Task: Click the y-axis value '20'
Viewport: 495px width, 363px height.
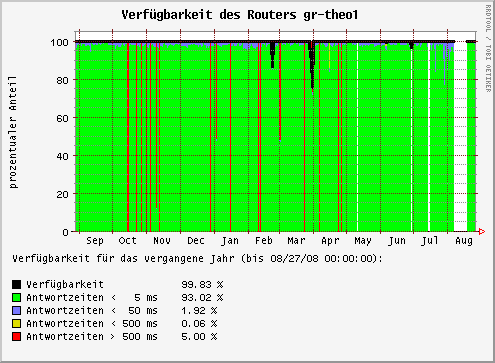Action: tap(62, 194)
